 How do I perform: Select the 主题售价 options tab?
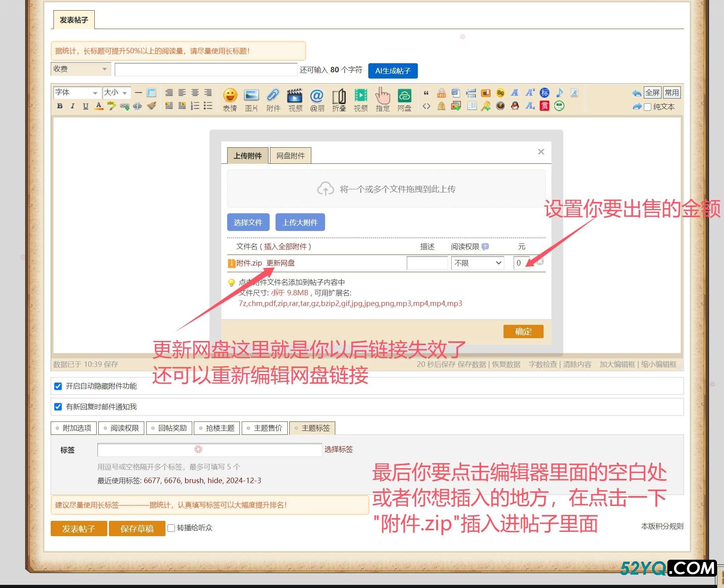pos(265,428)
